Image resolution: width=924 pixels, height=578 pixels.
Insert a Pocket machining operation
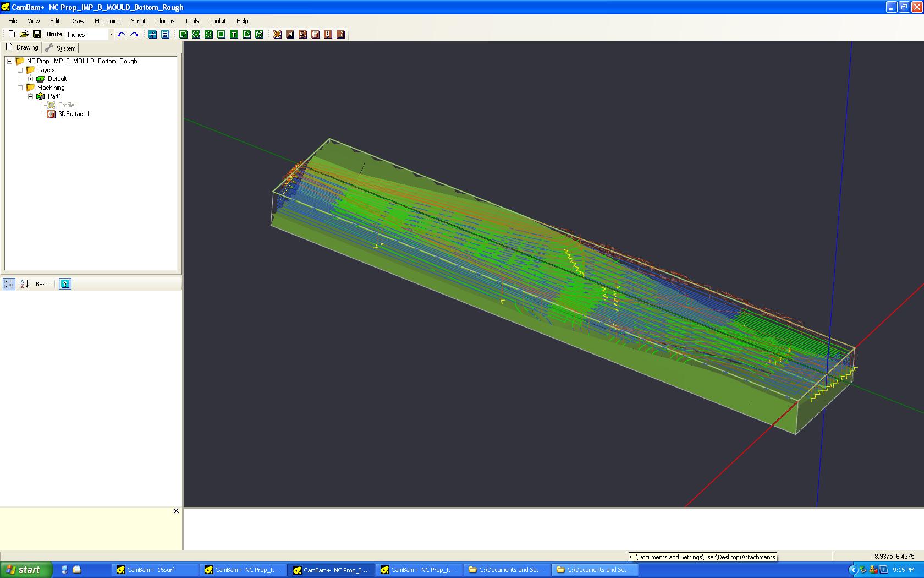290,34
